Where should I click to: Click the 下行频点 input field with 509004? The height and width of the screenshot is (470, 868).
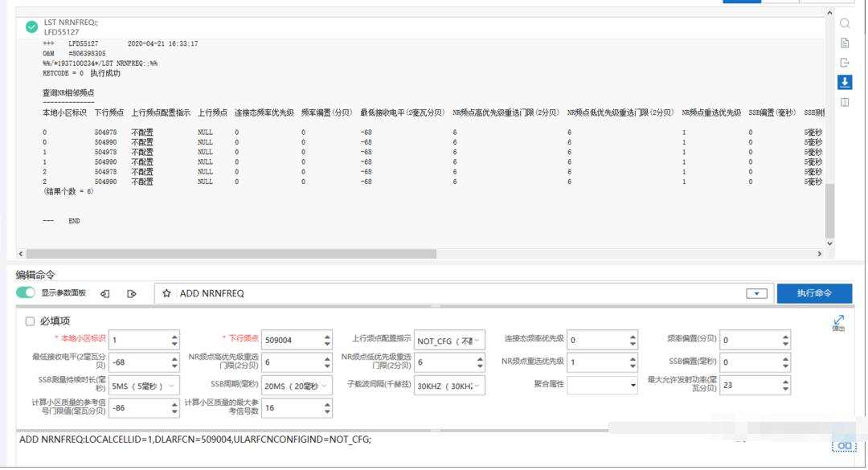point(291,341)
